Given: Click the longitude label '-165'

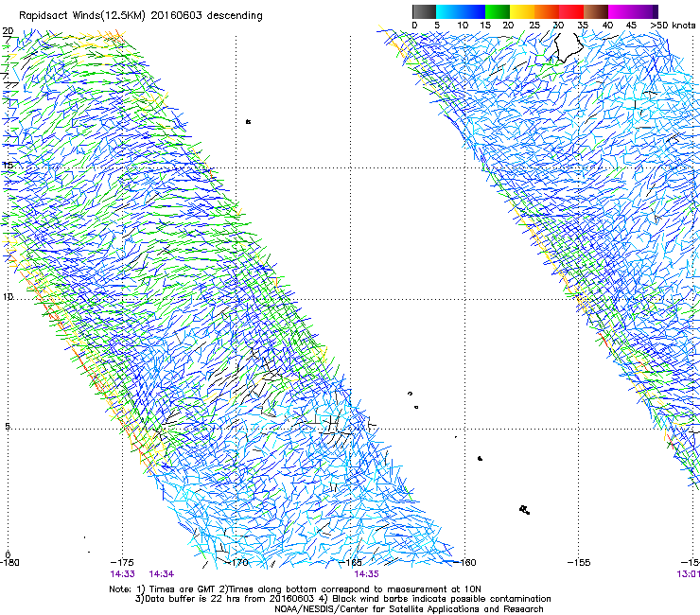Looking at the screenshot, I should (351, 562).
